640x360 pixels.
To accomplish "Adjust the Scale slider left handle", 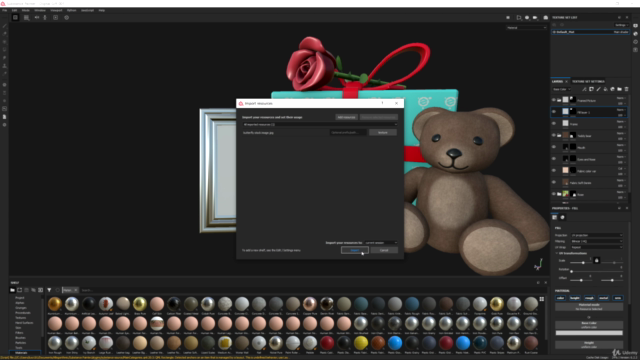I will (583, 263).
